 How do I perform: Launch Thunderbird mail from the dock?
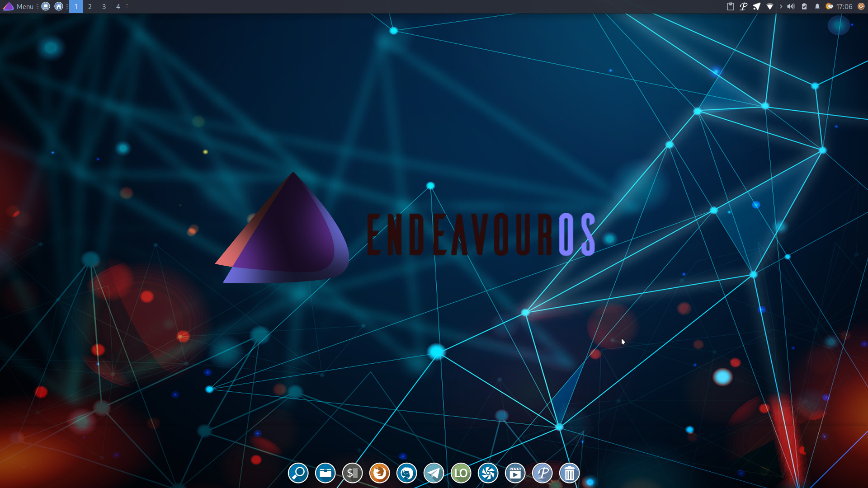[407, 473]
